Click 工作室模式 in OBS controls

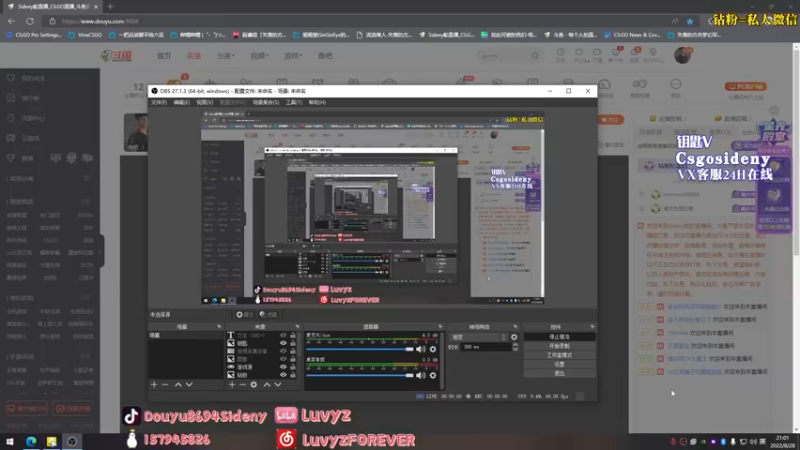[559, 355]
